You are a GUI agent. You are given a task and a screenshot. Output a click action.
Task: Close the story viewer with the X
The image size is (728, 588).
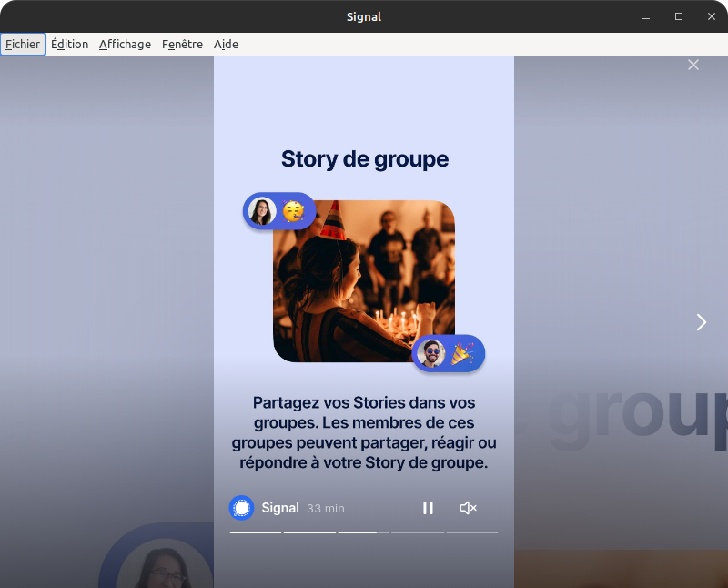[x=693, y=65]
